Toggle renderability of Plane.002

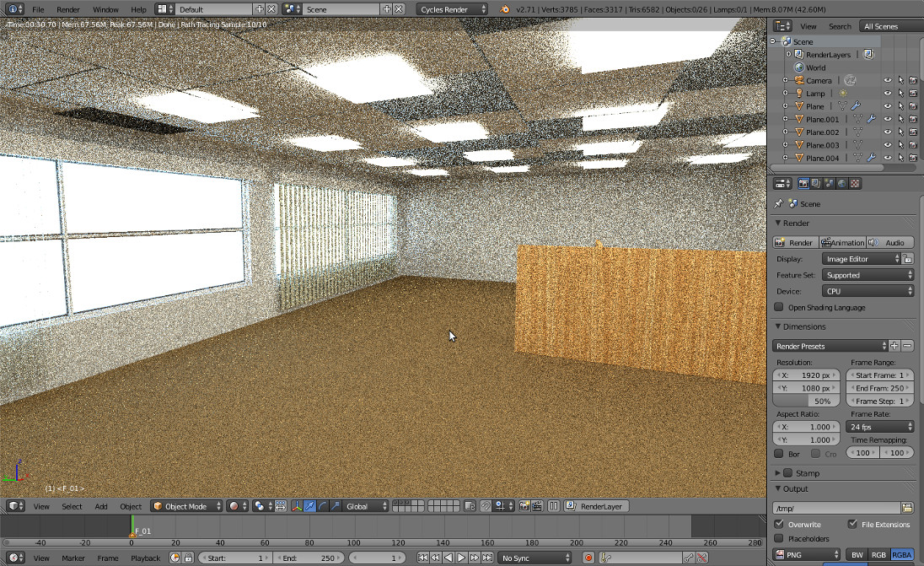[x=913, y=132]
